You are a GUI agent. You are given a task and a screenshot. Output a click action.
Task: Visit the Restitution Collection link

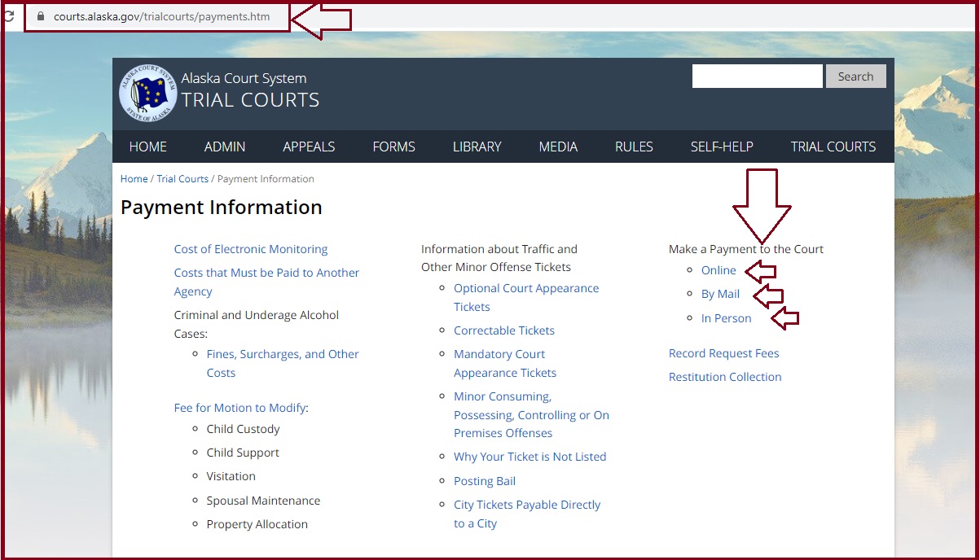725,377
